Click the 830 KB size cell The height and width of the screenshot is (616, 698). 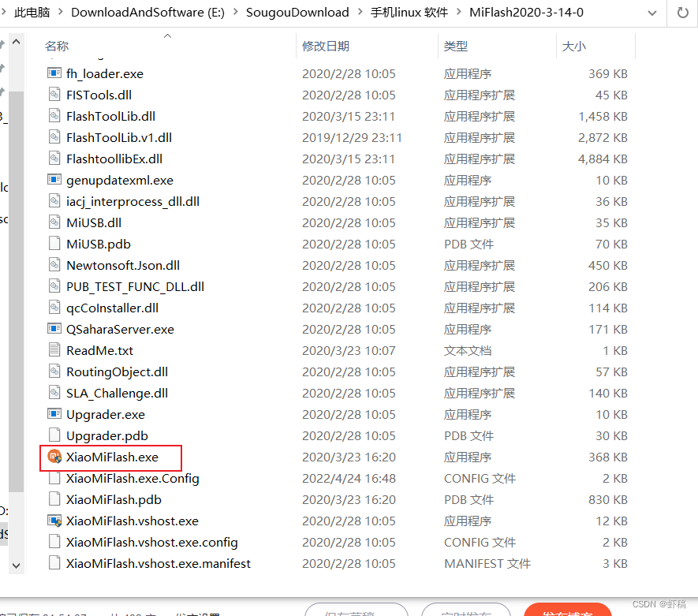tap(608, 499)
